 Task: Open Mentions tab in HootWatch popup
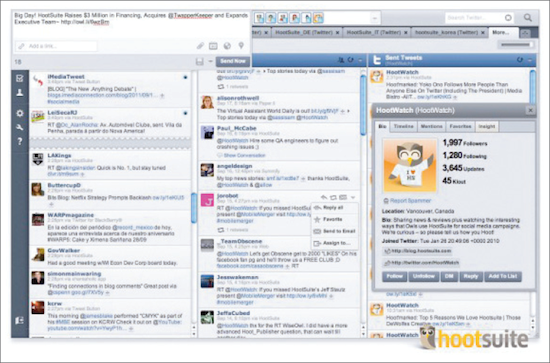click(x=431, y=126)
